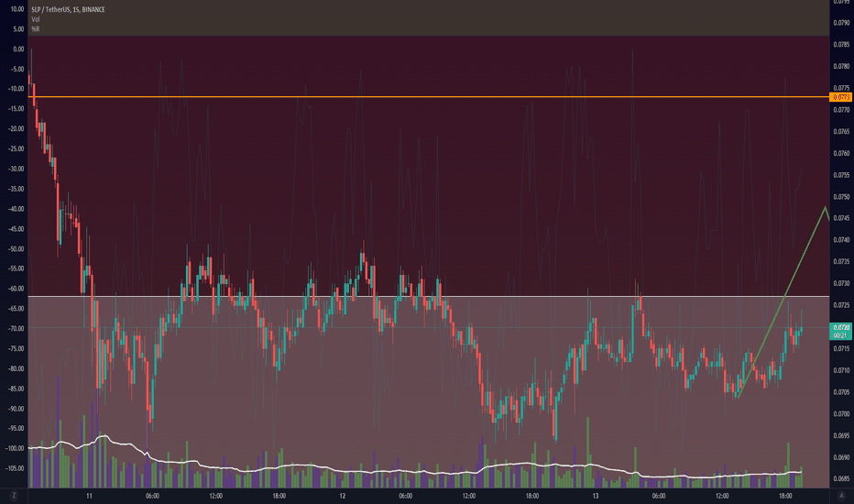Click the '12' date label on time axis
The image size is (854, 504).
[342, 496]
